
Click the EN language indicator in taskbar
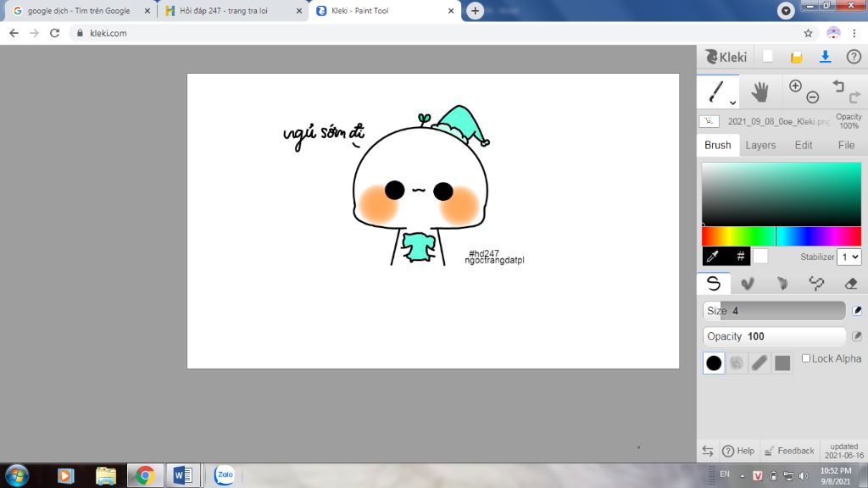click(x=725, y=474)
